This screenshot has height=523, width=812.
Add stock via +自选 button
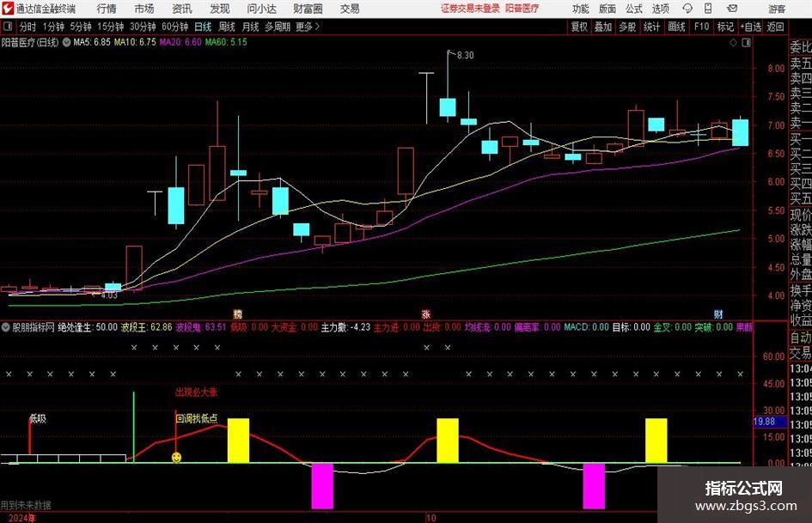tap(750, 27)
